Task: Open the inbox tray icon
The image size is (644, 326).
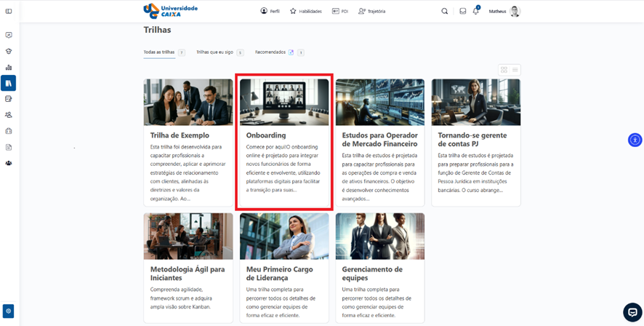Action: pyautogui.click(x=462, y=12)
